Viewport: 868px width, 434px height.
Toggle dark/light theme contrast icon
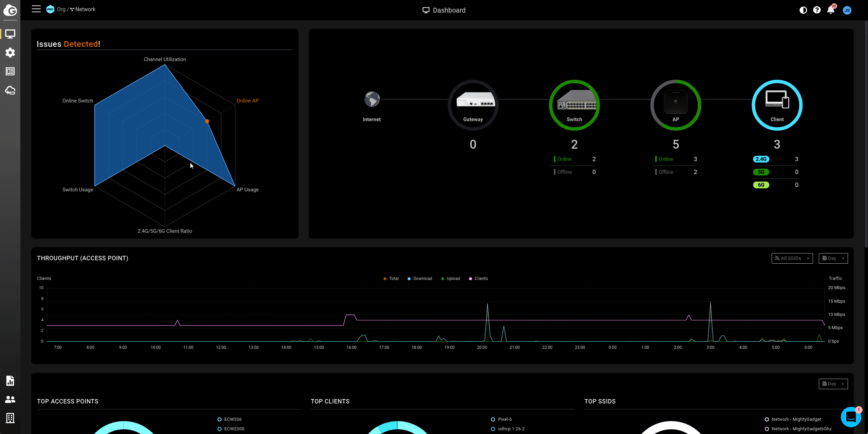coord(803,10)
